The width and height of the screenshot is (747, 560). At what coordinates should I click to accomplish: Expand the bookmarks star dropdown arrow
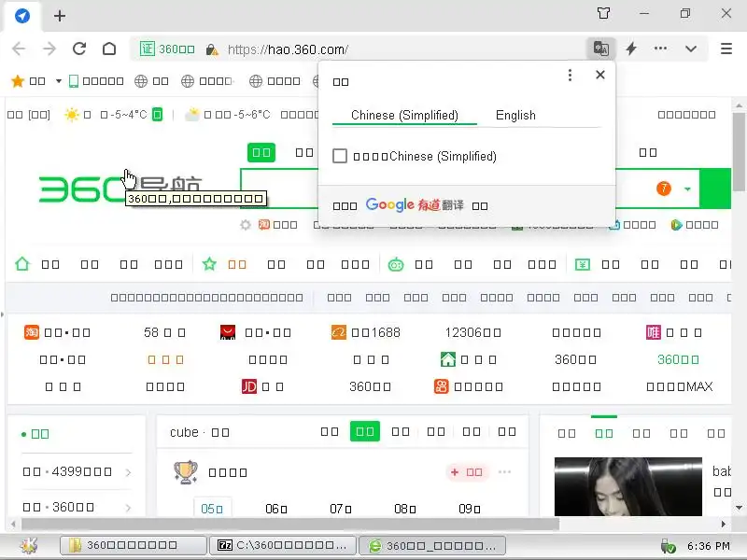point(59,81)
